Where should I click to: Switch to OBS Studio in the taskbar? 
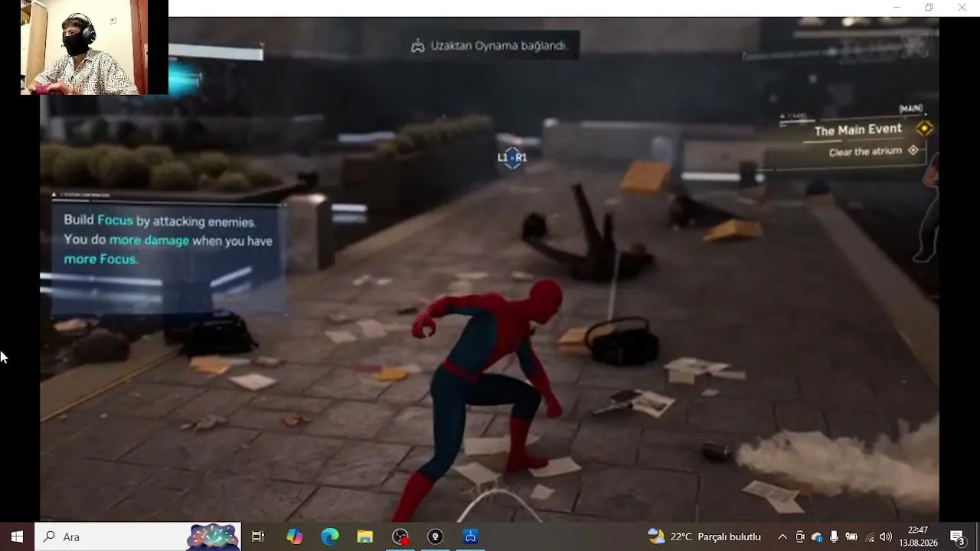(x=400, y=536)
